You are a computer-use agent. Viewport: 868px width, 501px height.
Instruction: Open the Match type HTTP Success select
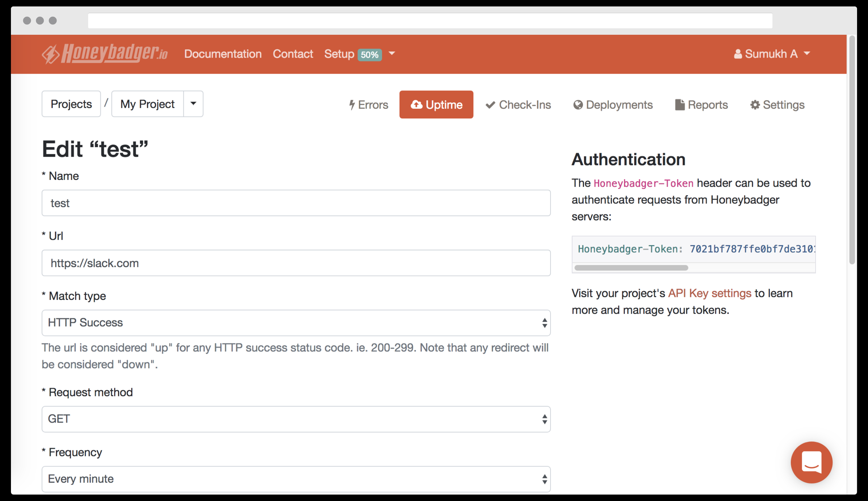click(x=296, y=323)
